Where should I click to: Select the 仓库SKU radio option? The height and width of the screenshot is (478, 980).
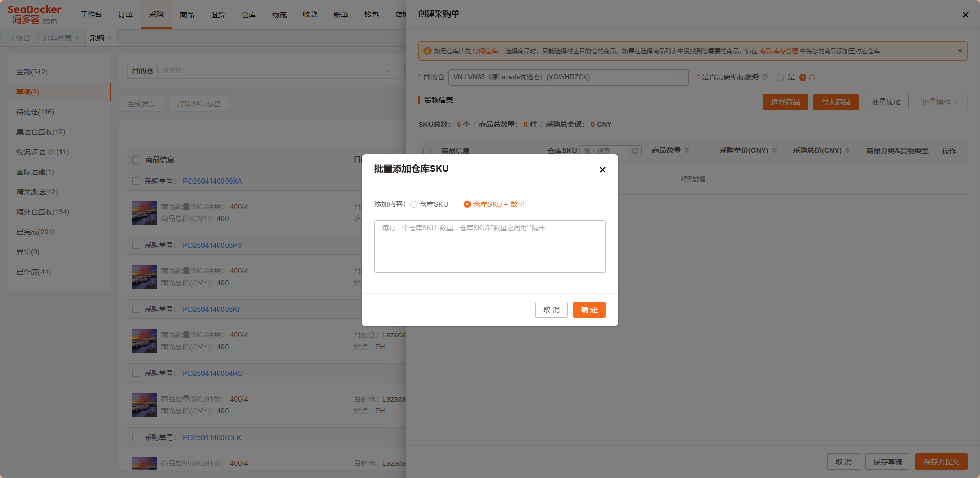tap(414, 204)
